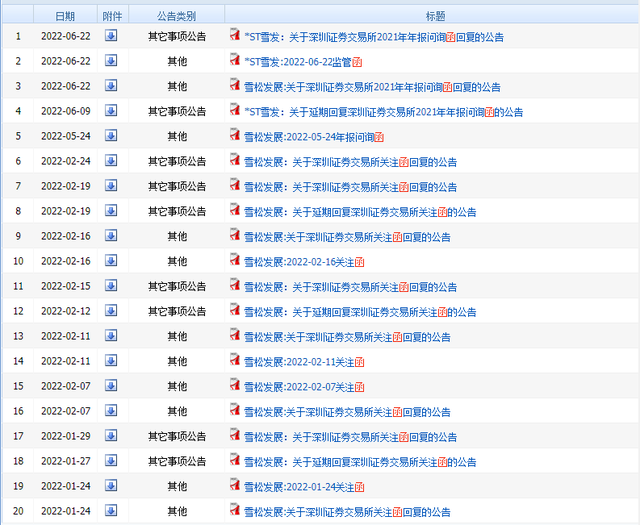This screenshot has height=525, width=640.
Task: Sort by the 公告类别 column header
Action: [177, 16]
